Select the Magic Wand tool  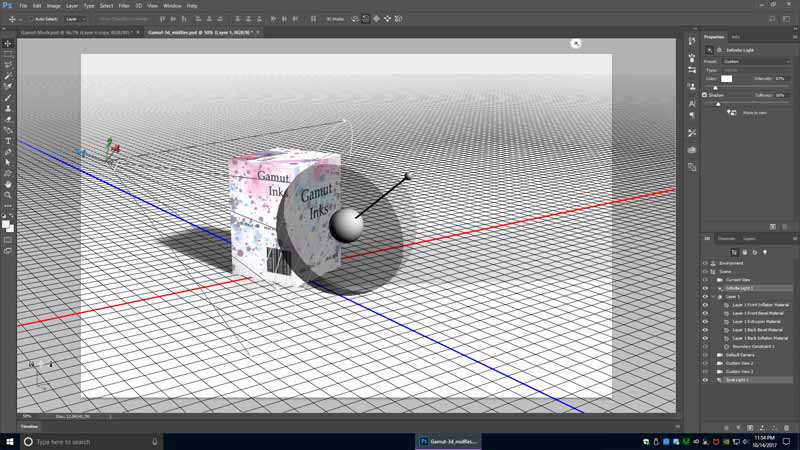click(8, 76)
